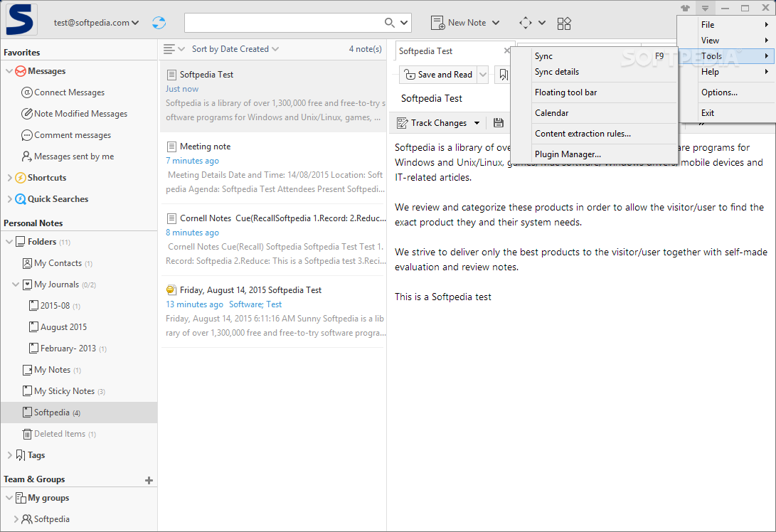Collapse the My groups node
Screen dimensions: 776x532
click(x=9, y=498)
